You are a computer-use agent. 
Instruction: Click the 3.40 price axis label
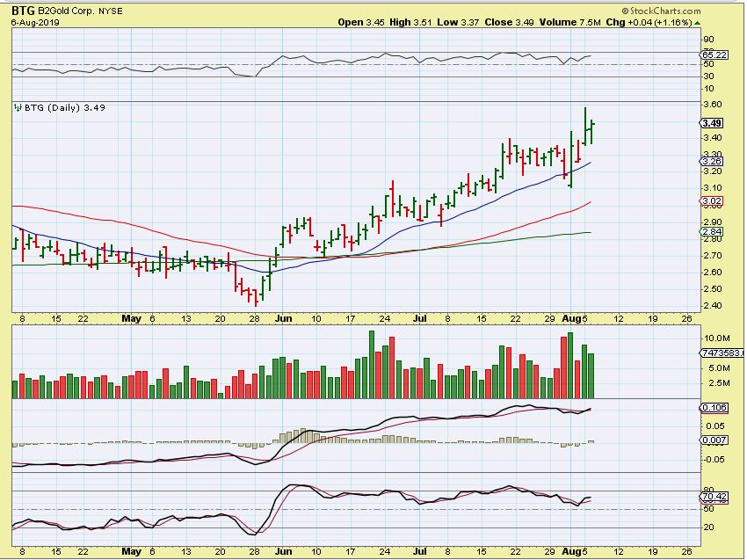(713, 138)
